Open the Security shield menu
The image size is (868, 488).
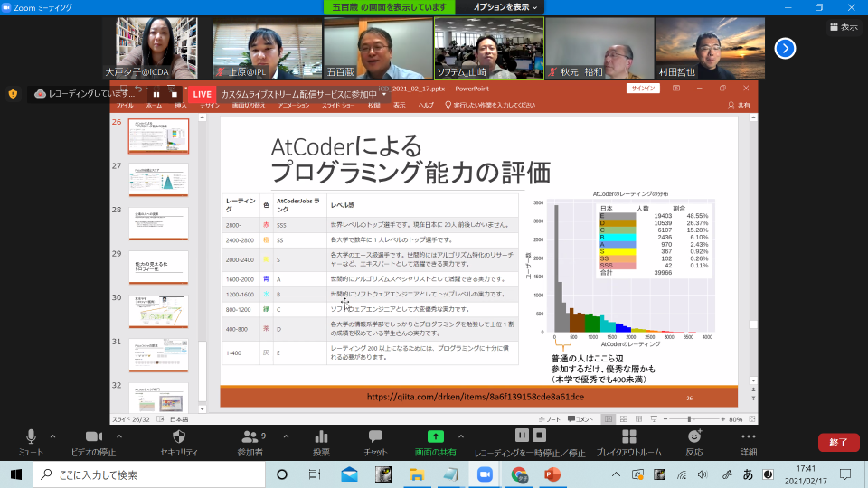[x=179, y=442]
